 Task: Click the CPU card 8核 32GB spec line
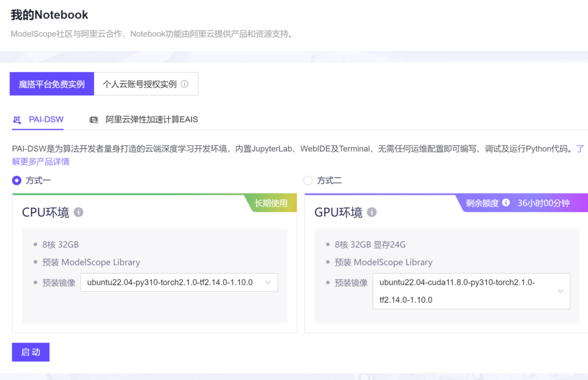pos(60,245)
